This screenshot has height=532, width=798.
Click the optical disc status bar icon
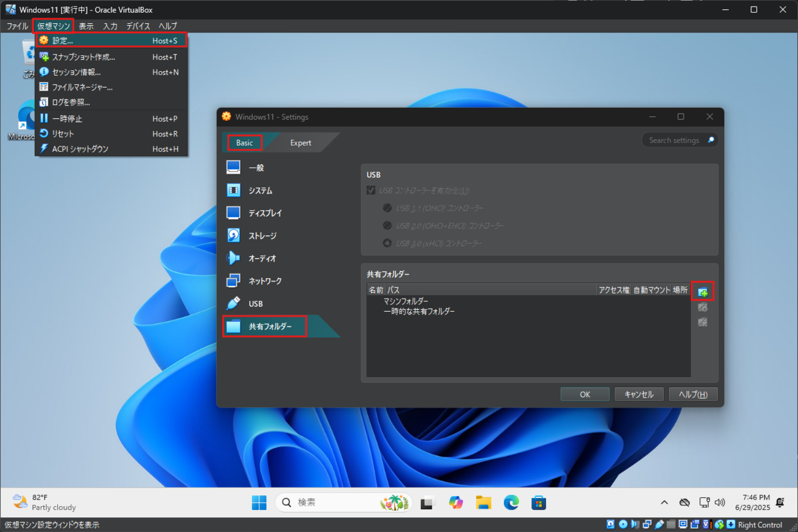coord(623,525)
